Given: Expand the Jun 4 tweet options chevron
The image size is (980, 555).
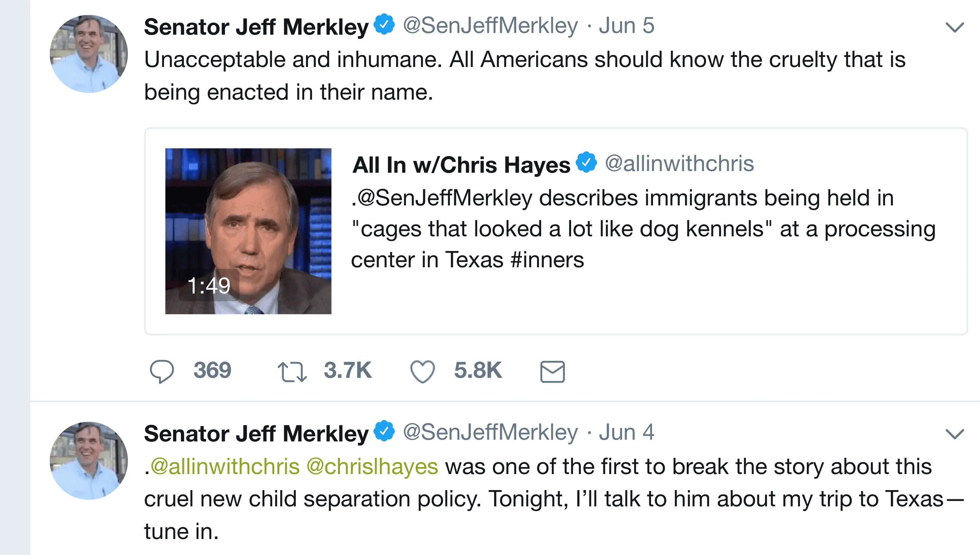Looking at the screenshot, I should pyautogui.click(x=954, y=434).
